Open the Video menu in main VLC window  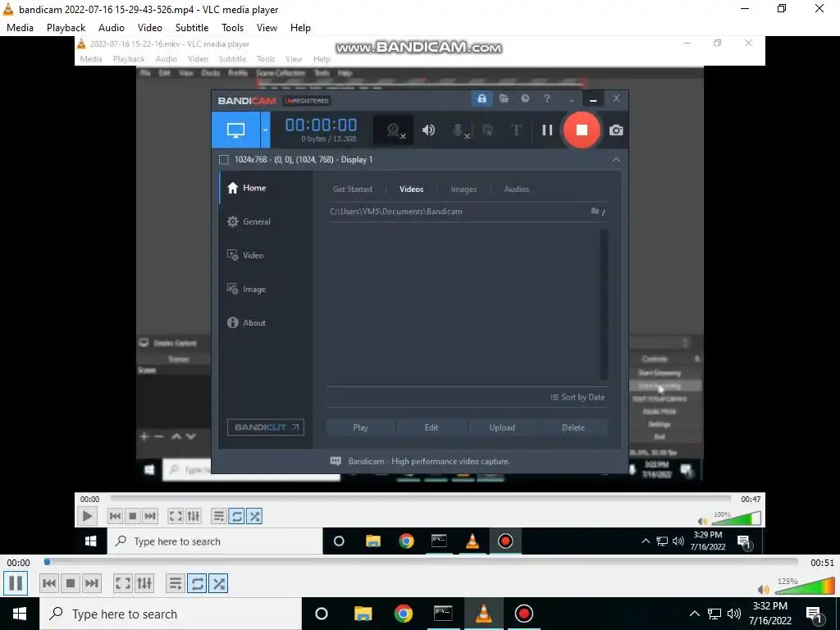[x=150, y=28]
